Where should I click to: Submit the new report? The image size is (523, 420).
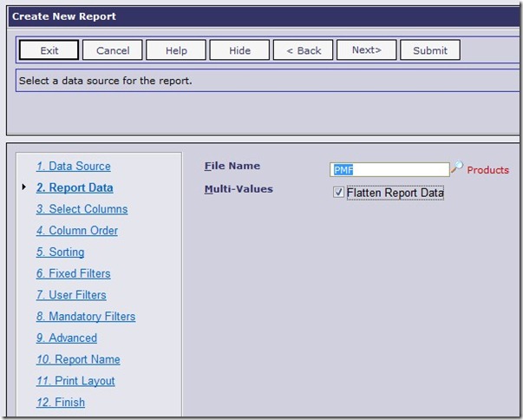click(429, 50)
